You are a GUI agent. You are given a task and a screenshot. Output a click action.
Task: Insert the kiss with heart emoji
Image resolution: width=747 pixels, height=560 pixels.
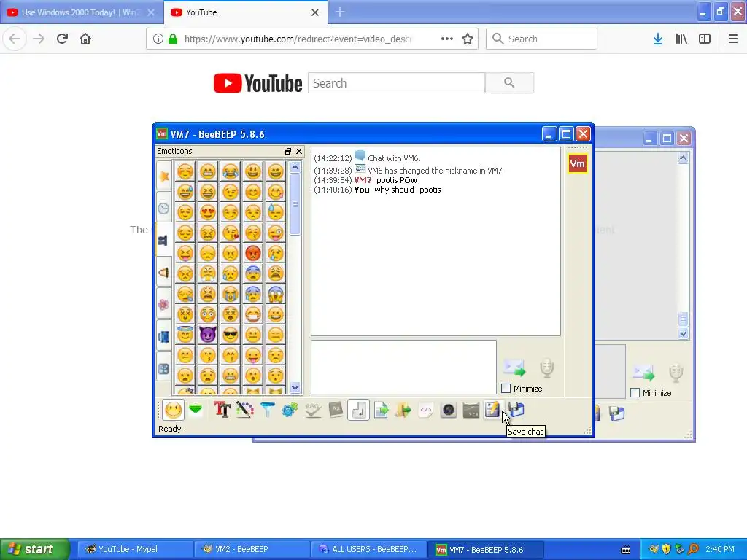coord(230,233)
